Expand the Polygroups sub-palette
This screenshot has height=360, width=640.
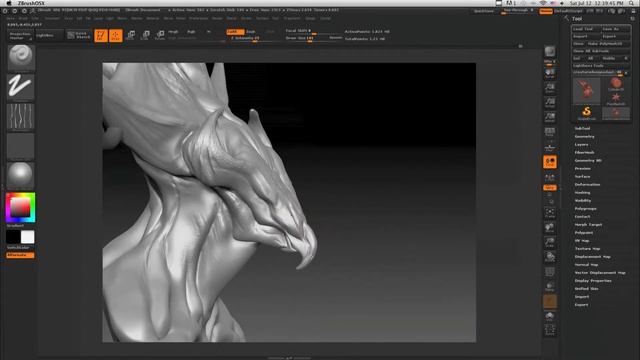click(x=586, y=209)
